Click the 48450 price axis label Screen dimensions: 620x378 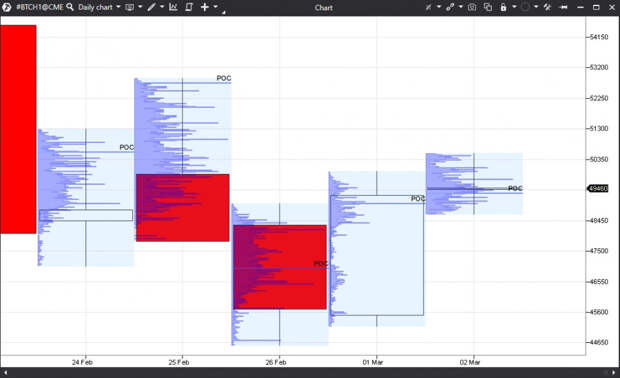[599, 220]
